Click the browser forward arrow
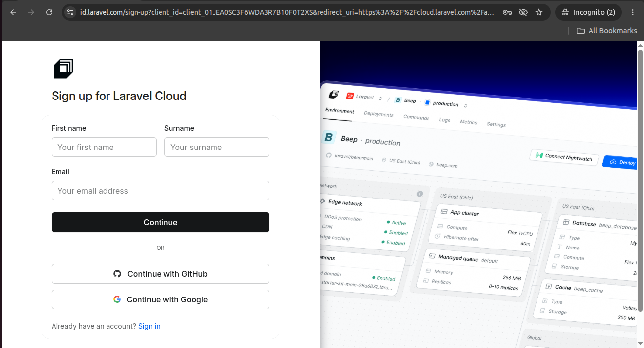This screenshot has width=644, height=348. pyautogui.click(x=31, y=12)
